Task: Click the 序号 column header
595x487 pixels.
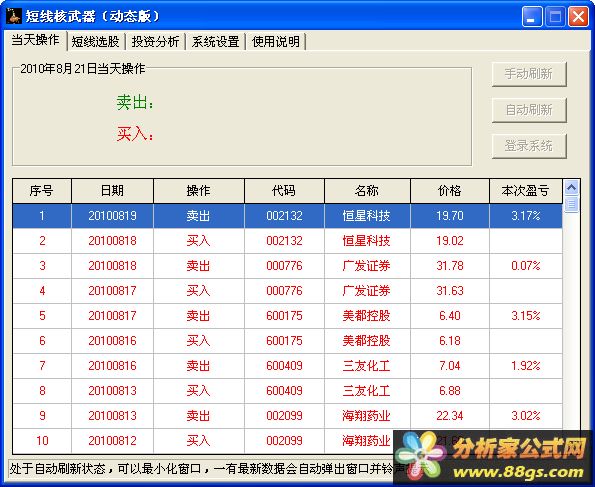Action: pos(42,191)
